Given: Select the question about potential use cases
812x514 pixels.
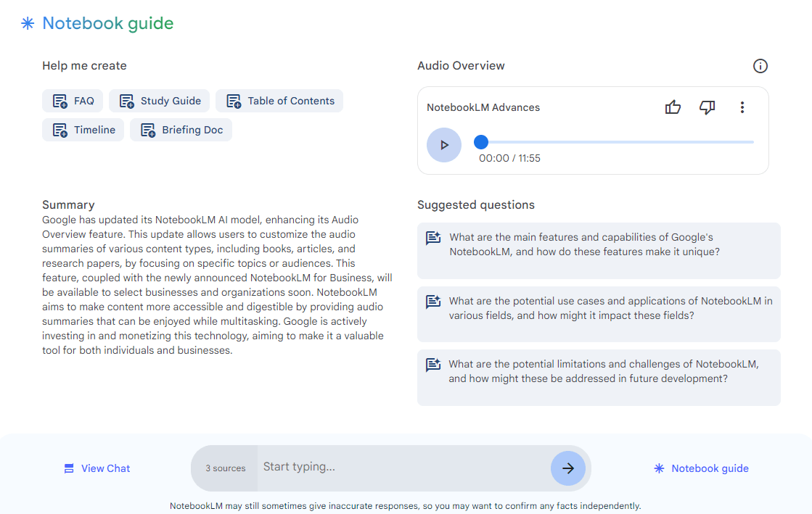Looking at the screenshot, I should coord(599,314).
